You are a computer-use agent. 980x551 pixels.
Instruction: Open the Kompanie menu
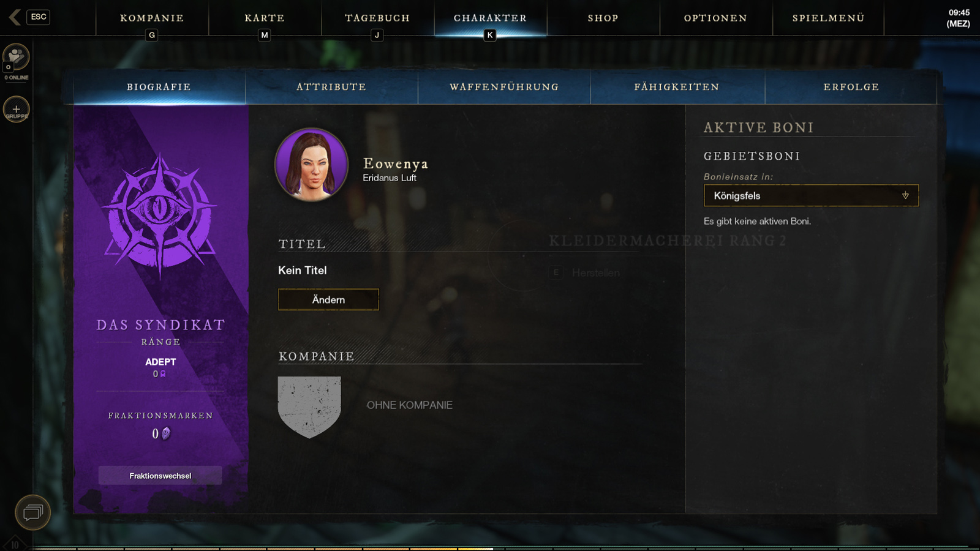pos(152,18)
